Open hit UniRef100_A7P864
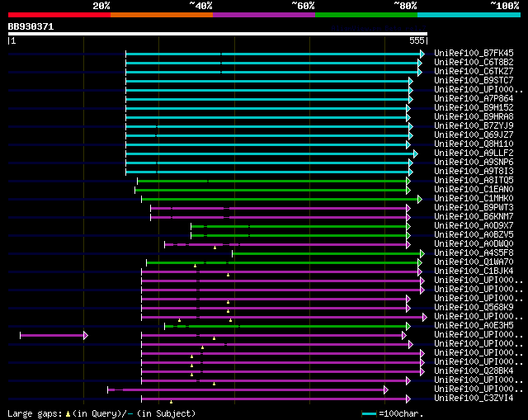Screen dimensions: 528x420 click(x=474, y=99)
